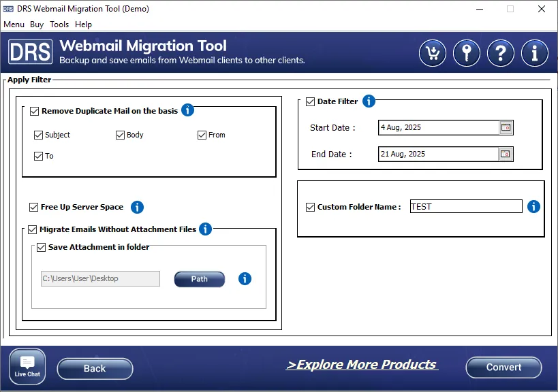
Task: Click info icon beside Free Up Server Space
Action: [137, 207]
